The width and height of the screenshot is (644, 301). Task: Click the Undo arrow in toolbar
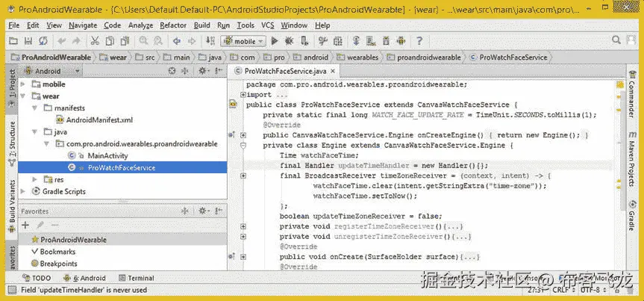point(62,41)
